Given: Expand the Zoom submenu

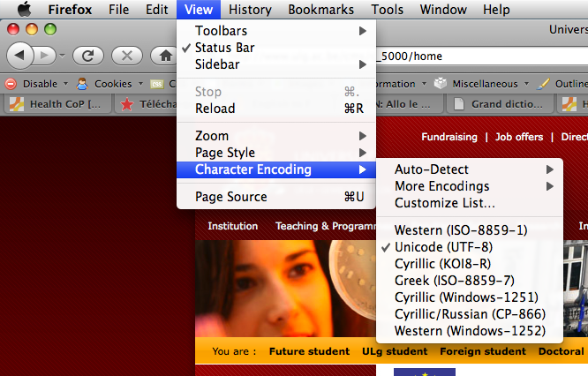Looking at the screenshot, I should tap(276, 136).
